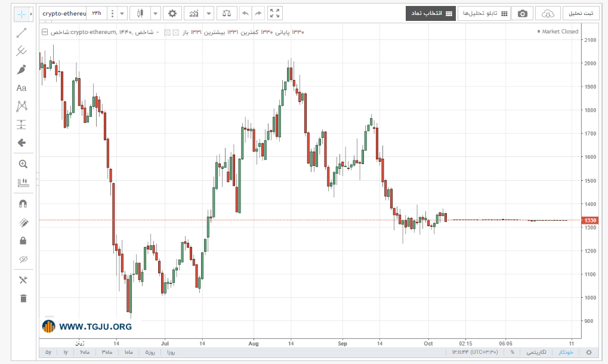The width and height of the screenshot is (608, 364).
Task: Redo the last chart action
Action: coord(258,14)
